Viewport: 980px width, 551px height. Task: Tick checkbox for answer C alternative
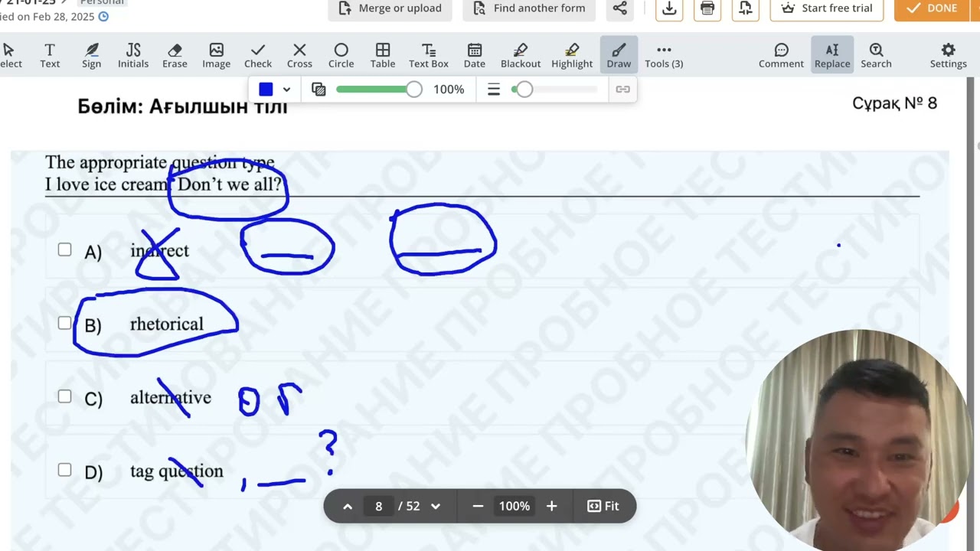(x=64, y=396)
